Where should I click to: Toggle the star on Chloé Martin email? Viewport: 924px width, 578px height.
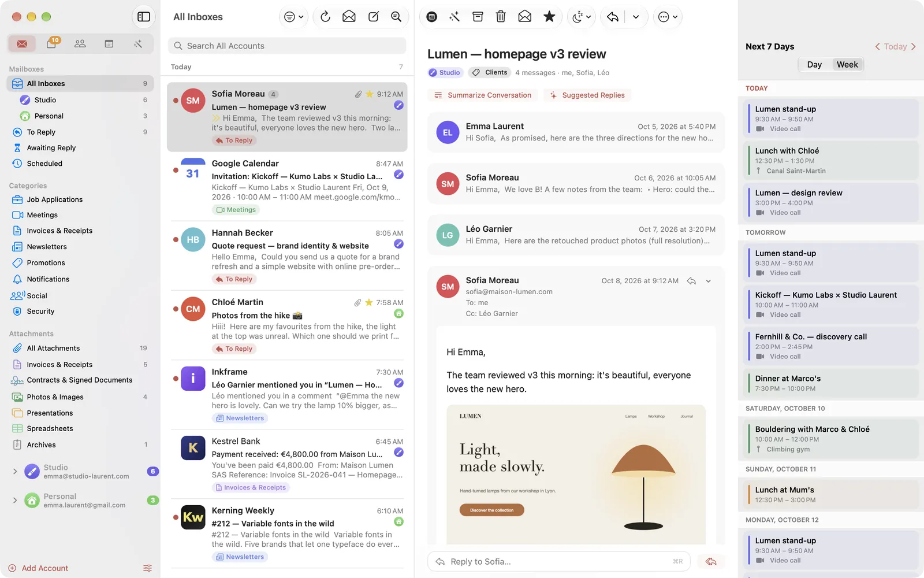(x=368, y=302)
